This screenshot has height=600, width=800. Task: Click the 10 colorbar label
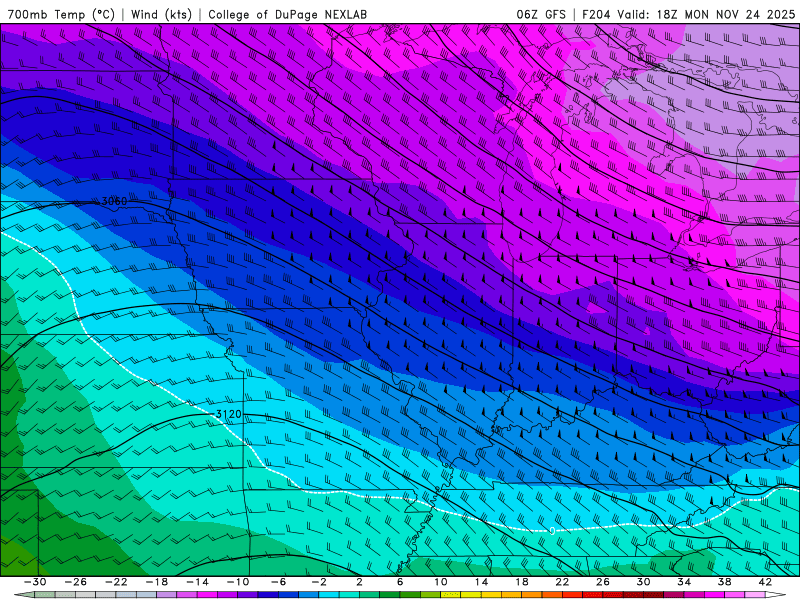pos(441,582)
